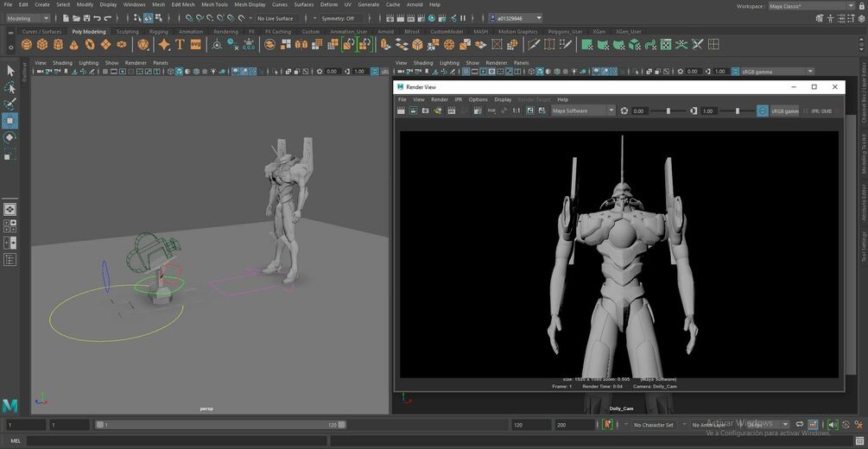Screen dimensions: 868x449
Task: Open the Modeling menu set dropdown
Action: pyautogui.click(x=28, y=18)
